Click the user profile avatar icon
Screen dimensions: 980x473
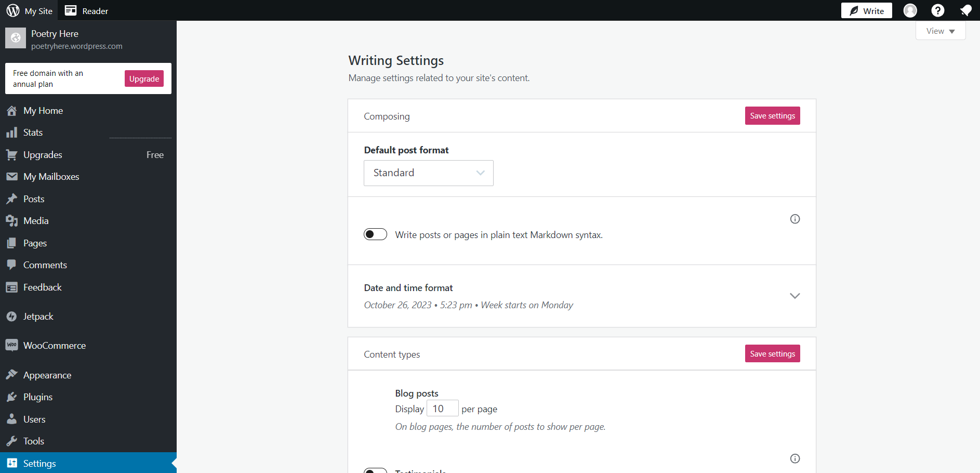(x=910, y=10)
